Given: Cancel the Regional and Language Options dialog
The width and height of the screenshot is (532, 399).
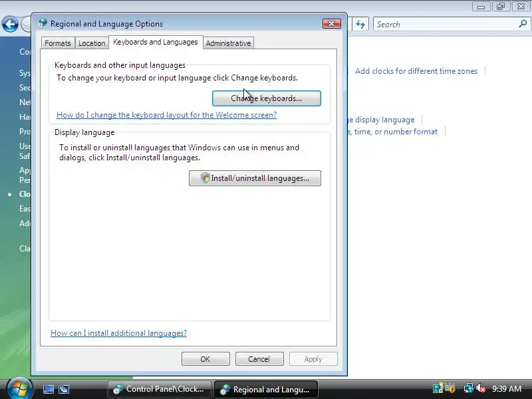Looking at the screenshot, I should point(259,359).
